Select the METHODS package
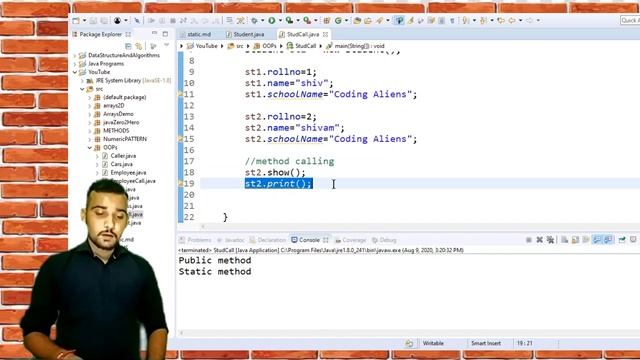Viewport: 640px width, 360px height. (116, 131)
